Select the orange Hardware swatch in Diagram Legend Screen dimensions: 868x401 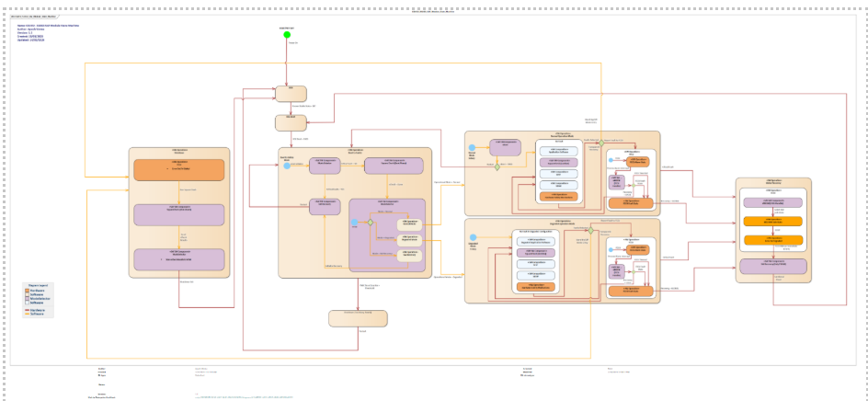(x=28, y=291)
